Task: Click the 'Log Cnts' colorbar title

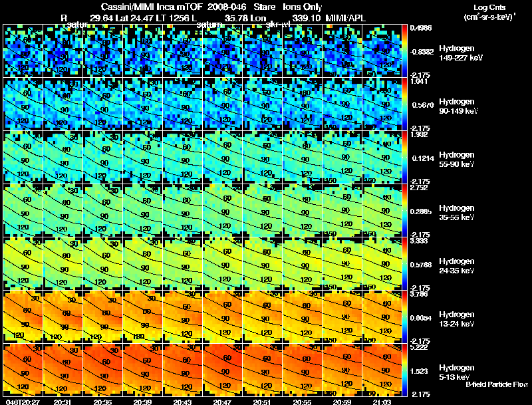Action: (489, 7)
